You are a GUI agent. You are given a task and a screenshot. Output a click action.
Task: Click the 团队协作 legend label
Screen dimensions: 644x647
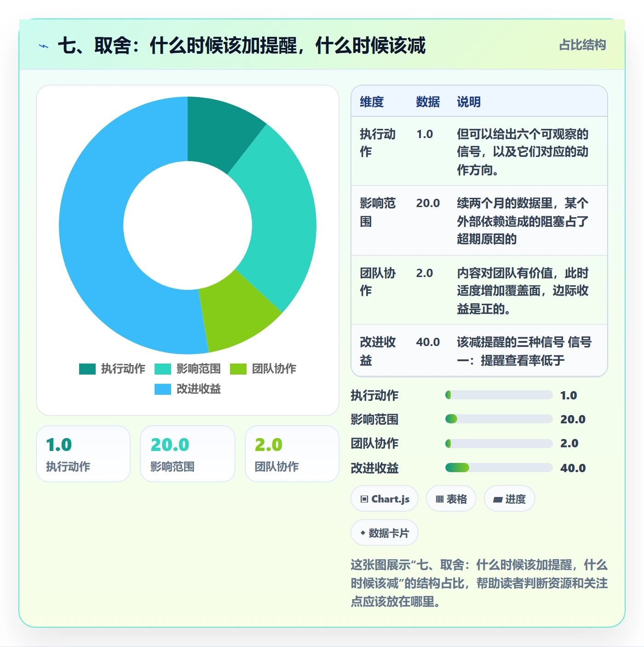274,369
